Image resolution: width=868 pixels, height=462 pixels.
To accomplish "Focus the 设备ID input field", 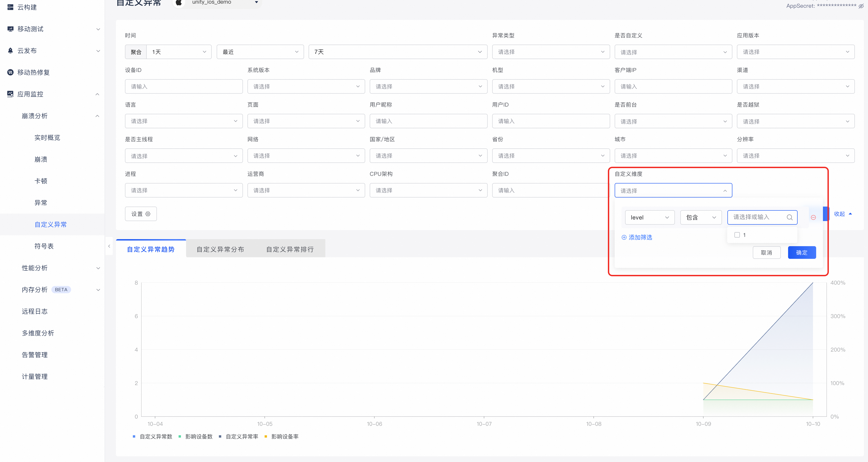I will coord(184,87).
